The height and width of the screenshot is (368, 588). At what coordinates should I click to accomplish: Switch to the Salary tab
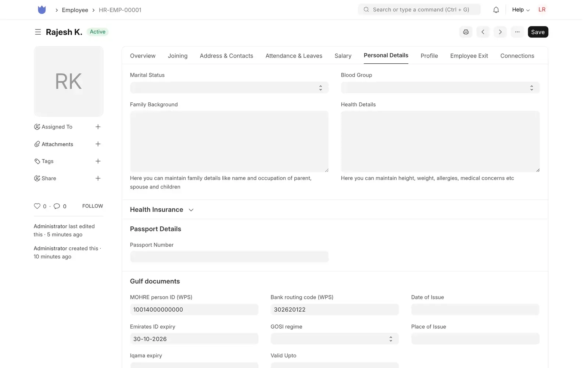343,56
